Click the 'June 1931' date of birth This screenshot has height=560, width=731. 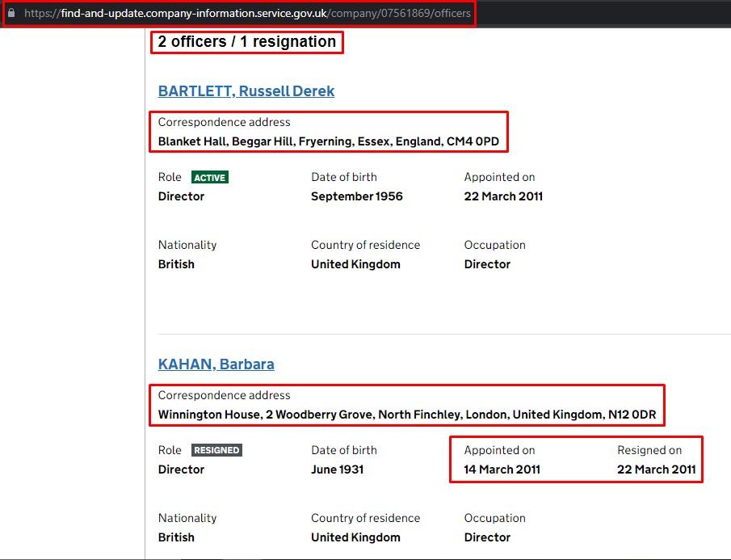point(337,469)
